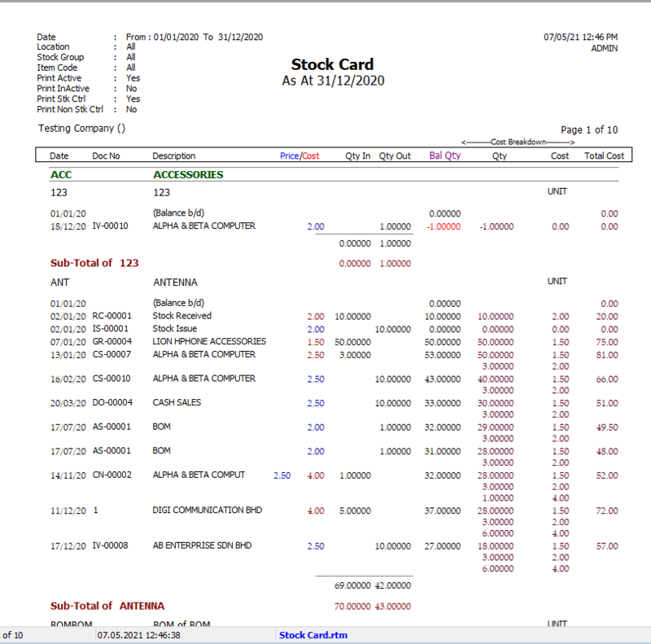
Task: Open credit note CN-00002
Action: point(111,475)
